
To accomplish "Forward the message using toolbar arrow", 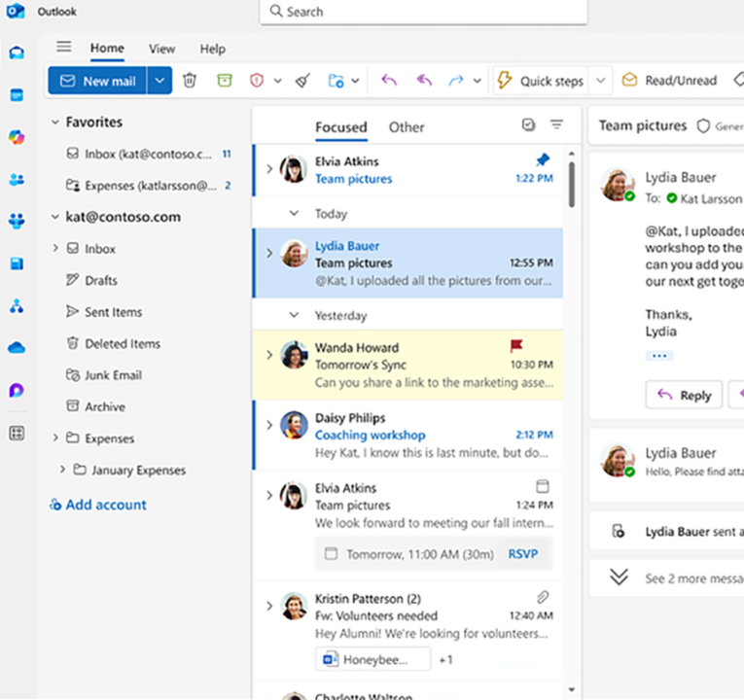I will pos(456,81).
